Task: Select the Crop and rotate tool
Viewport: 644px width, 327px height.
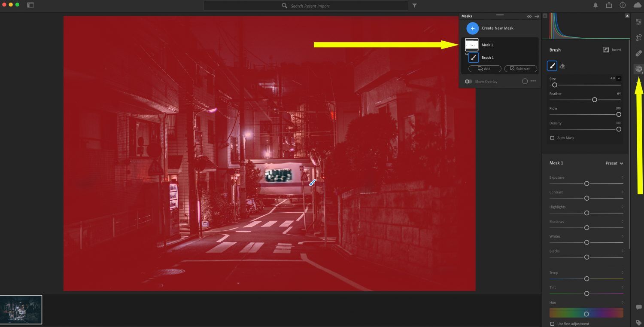Action: [638, 37]
